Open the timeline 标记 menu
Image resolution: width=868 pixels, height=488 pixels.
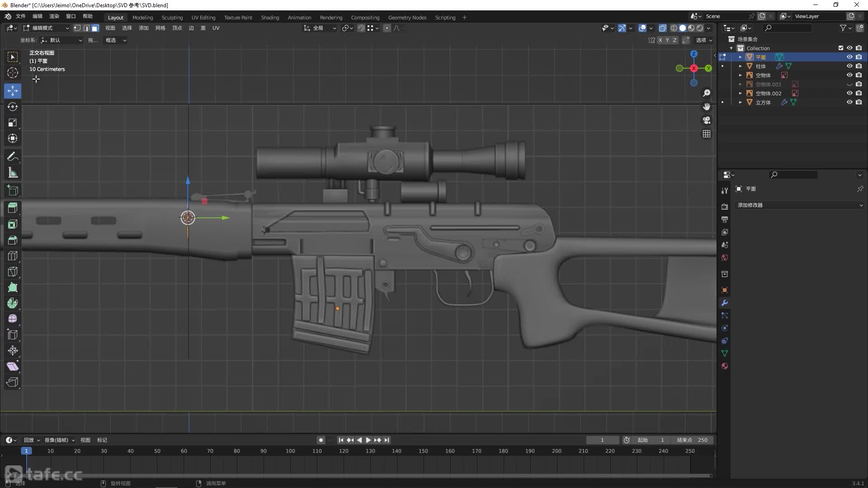[x=102, y=440]
